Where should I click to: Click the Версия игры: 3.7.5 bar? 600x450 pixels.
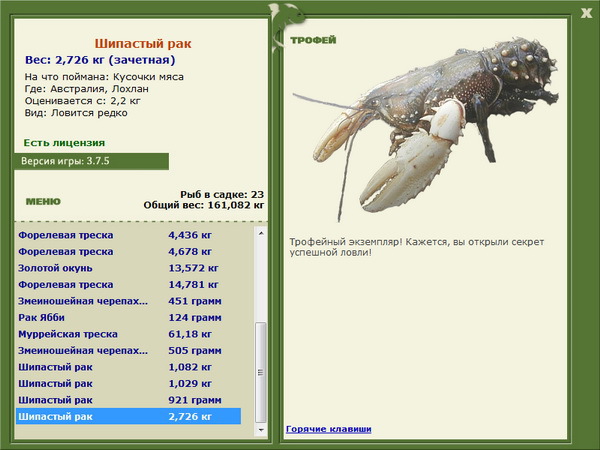tap(91, 161)
